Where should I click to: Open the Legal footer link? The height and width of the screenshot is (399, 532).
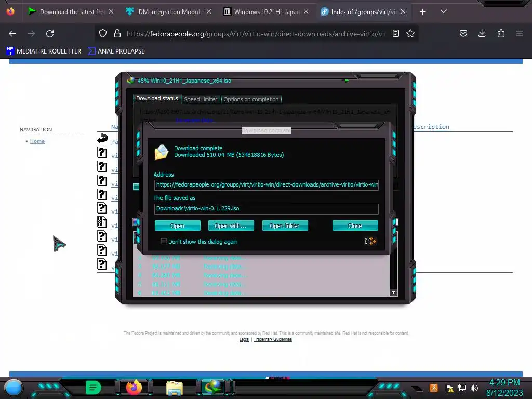[x=244, y=339]
